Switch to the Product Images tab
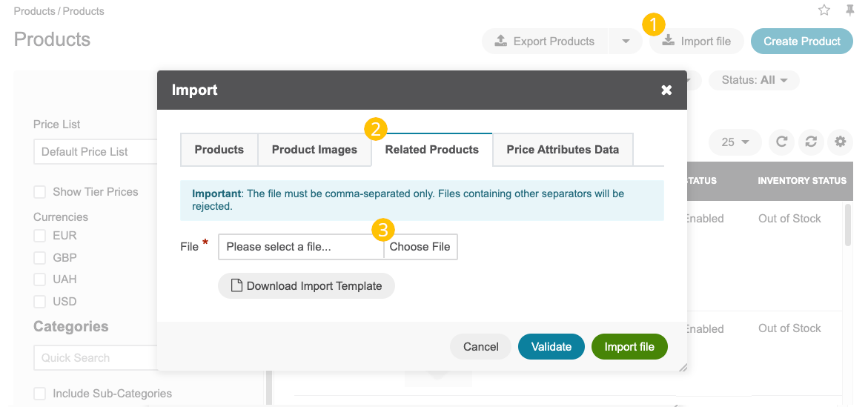The height and width of the screenshot is (407, 868). click(x=314, y=150)
